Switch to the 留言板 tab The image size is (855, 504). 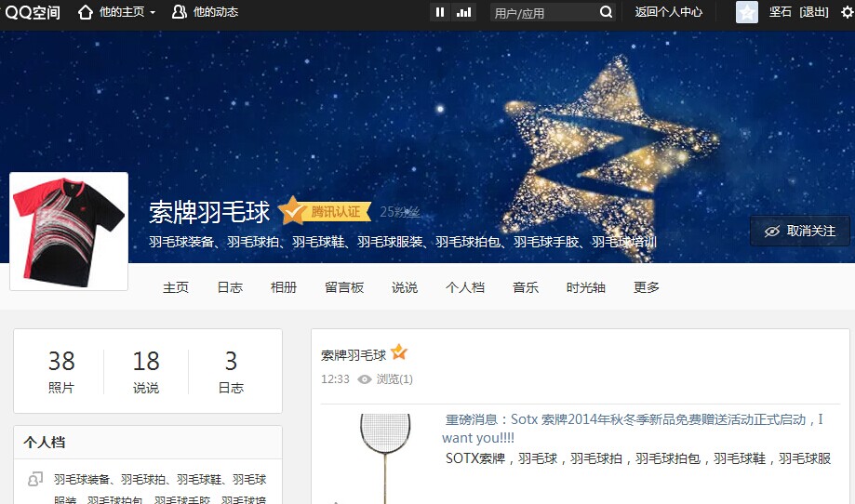coord(344,287)
